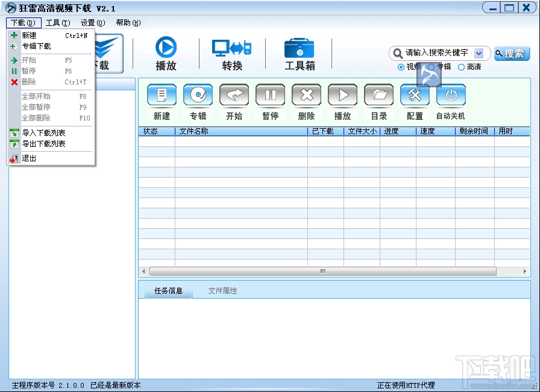Viewport: 540px width, 392px height.
Task: Open the 帮助(H) menu
Action: (128, 23)
